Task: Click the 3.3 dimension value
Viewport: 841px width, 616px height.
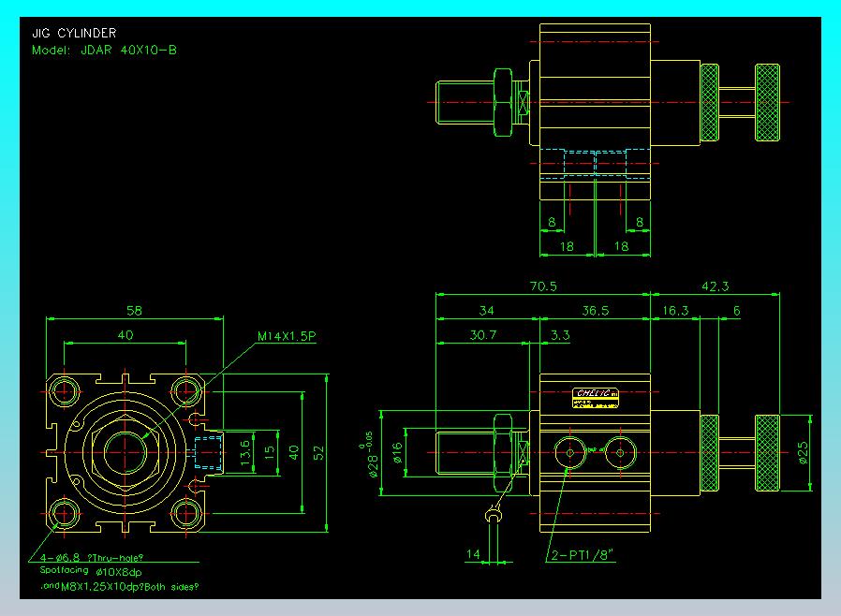Action: pos(560,335)
